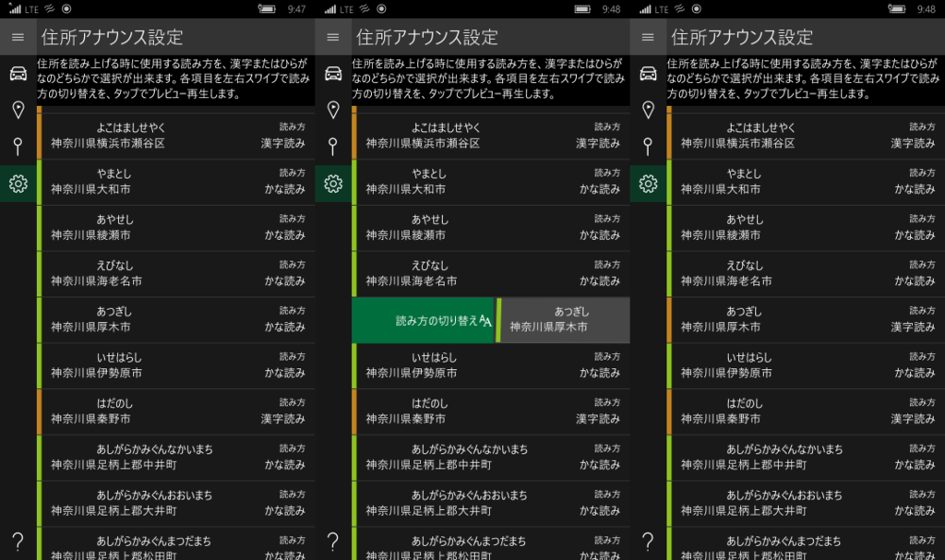This screenshot has width=945, height=560.
Task: Preview やまとし row in middle screen
Action: click(491, 182)
